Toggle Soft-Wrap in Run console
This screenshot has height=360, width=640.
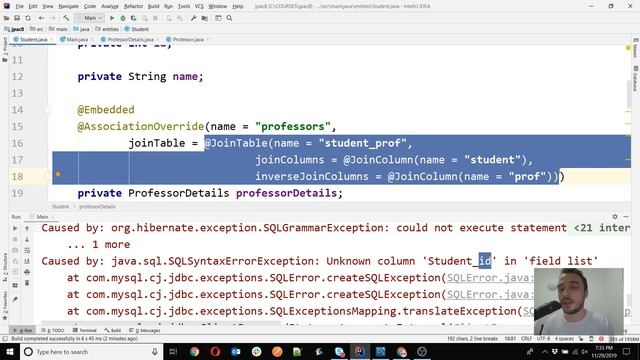tap(27, 250)
